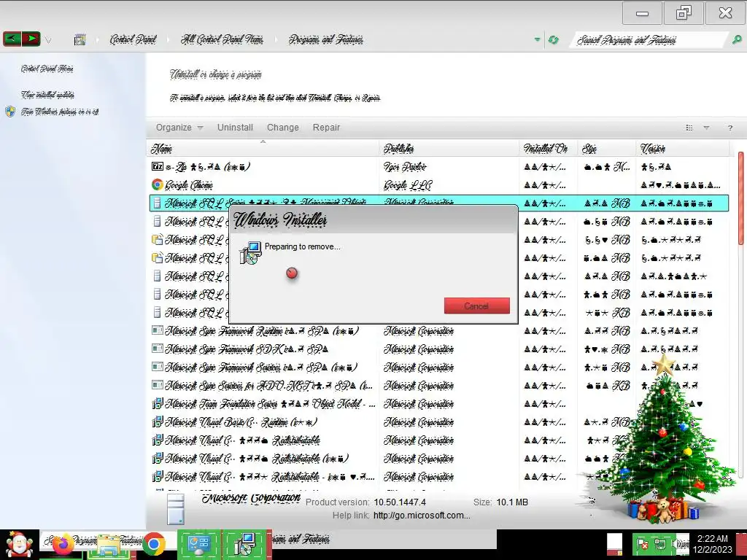The image size is (747, 560).
Task: Open the address bar history dropdown arrow
Action: click(x=538, y=39)
